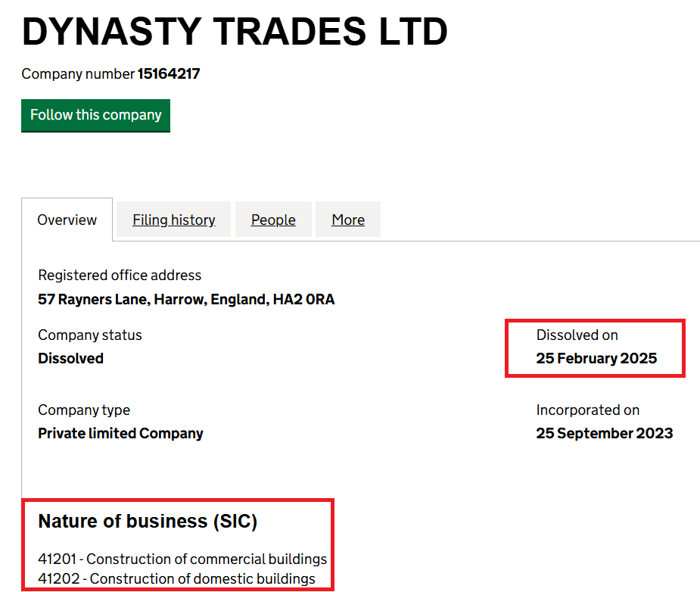Click the date 25 September 2023
The height and width of the screenshot is (592, 700).
pos(605,434)
